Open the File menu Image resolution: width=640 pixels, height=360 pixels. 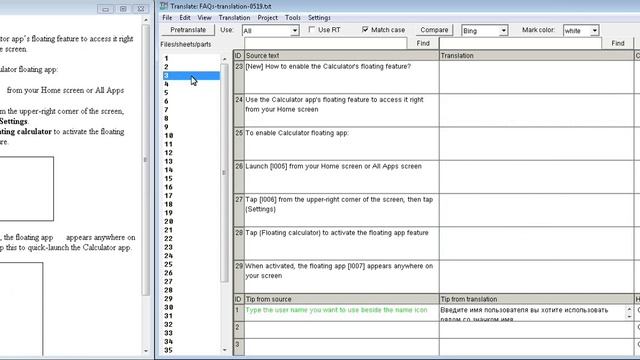coord(167,18)
